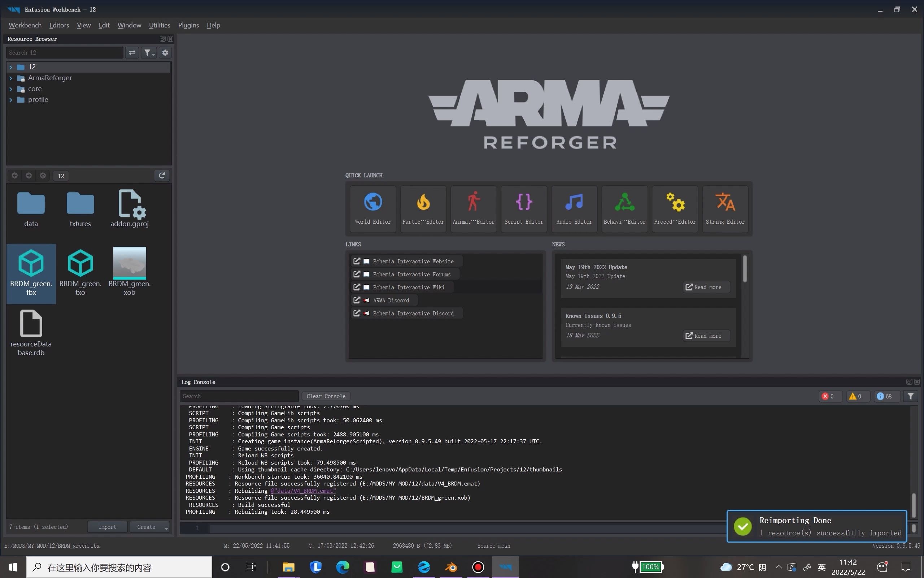Open the Animation Editor quick launch

[x=474, y=209]
